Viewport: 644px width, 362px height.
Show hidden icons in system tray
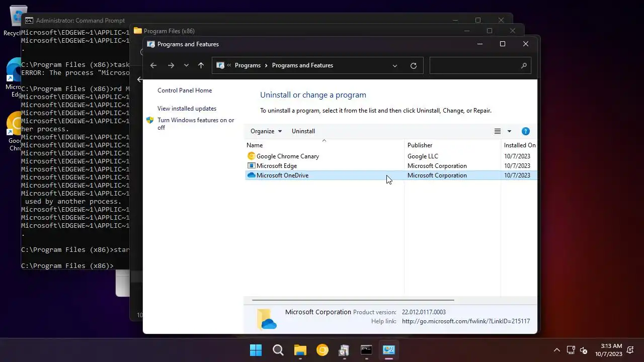point(557,350)
